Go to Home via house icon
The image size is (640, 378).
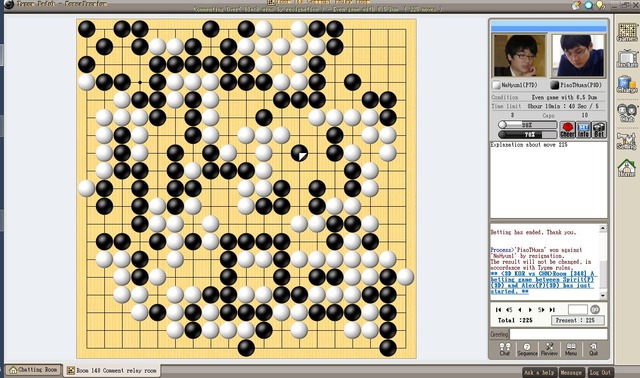pyautogui.click(x=627, y=168)
